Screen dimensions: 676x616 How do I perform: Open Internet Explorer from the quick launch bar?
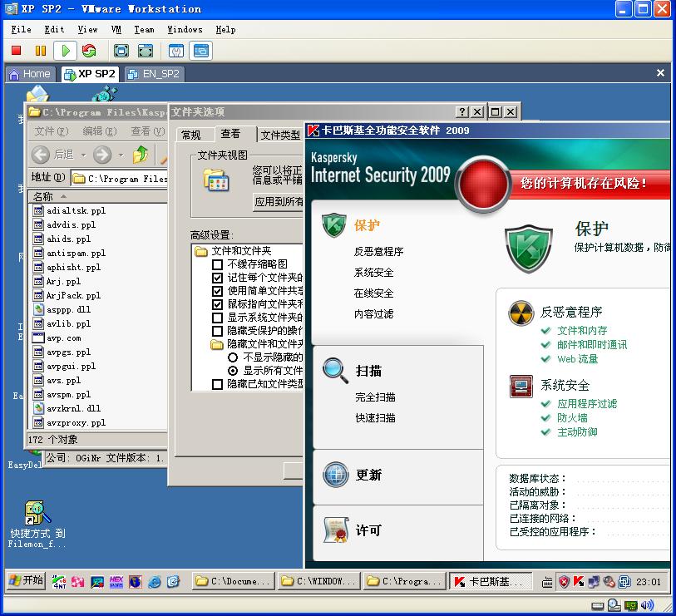(x=154, y=582)
